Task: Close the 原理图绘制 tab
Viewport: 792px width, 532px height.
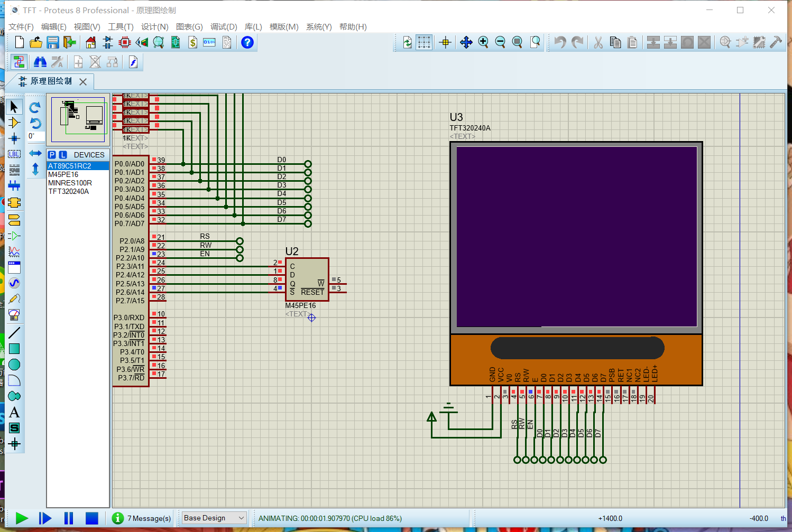Action: click(83, 81)
